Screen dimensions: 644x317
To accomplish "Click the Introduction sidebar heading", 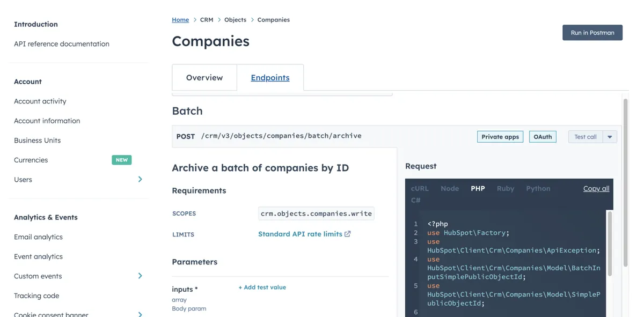I will coord(36,24).
